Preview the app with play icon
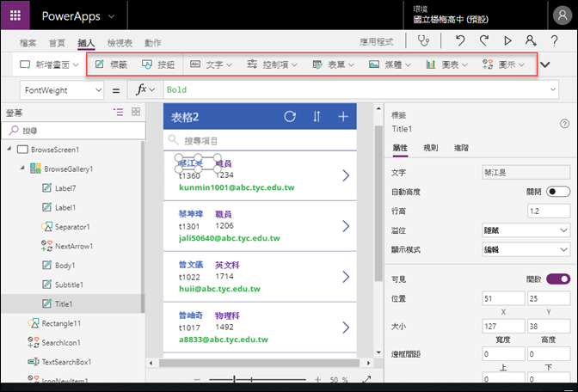The width and height of the screenshot is (578, 392). click(507, 40)
